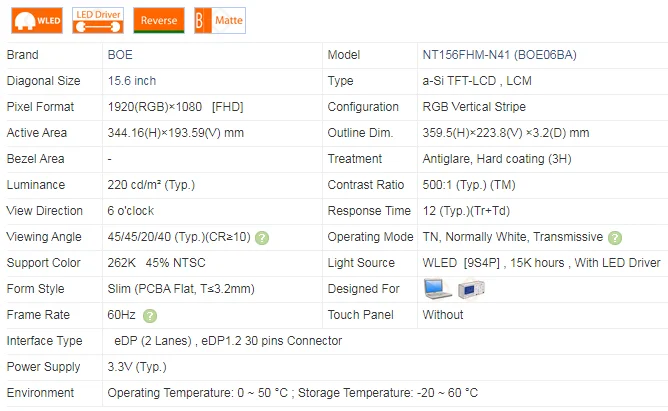Click the 500:1 (Typ.) (TM) contrast ratio value
The image size is (668, 411).
[x=469, y=185]
